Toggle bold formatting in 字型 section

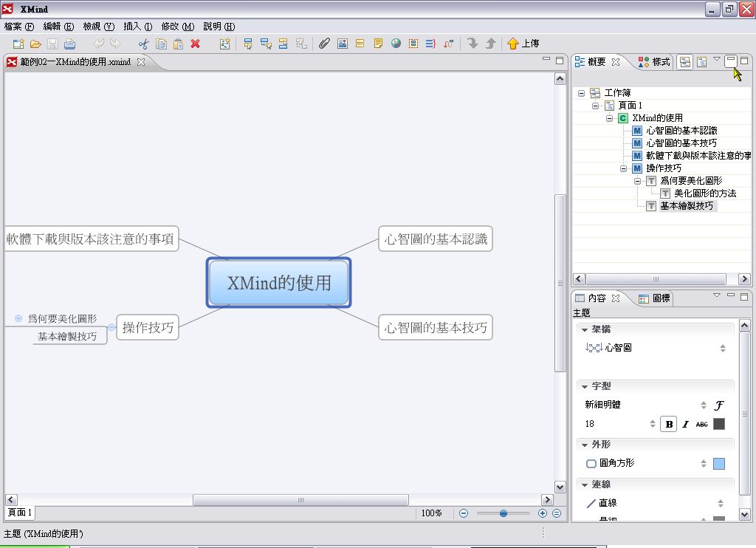669,424
